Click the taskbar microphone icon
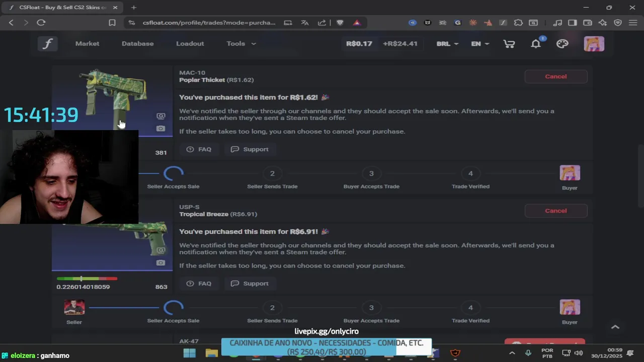 point(528,353)
